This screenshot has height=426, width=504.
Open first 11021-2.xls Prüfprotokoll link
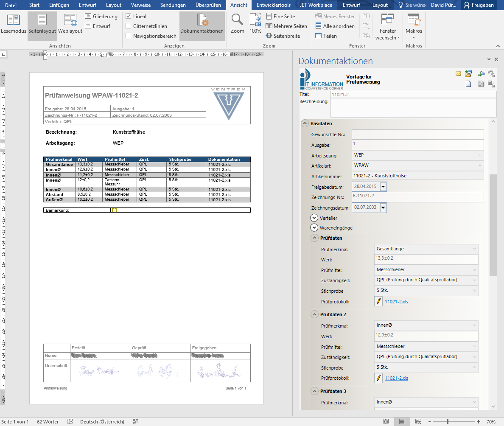point(396,302)
